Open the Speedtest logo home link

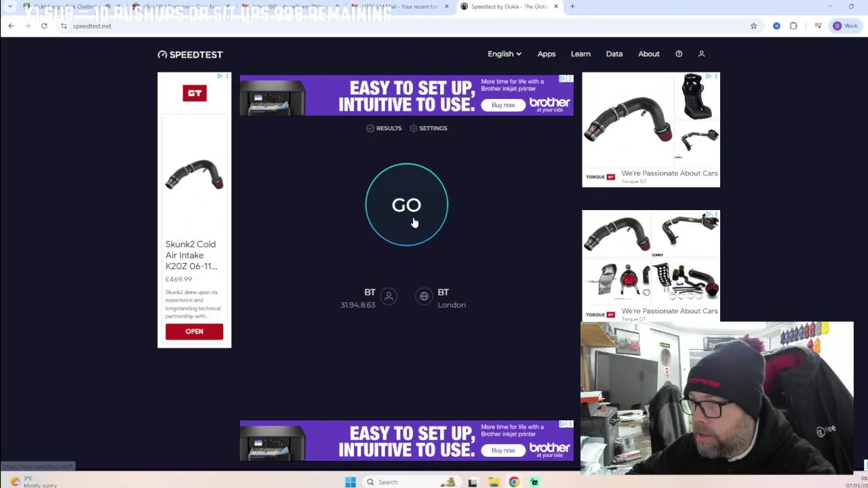190,54
